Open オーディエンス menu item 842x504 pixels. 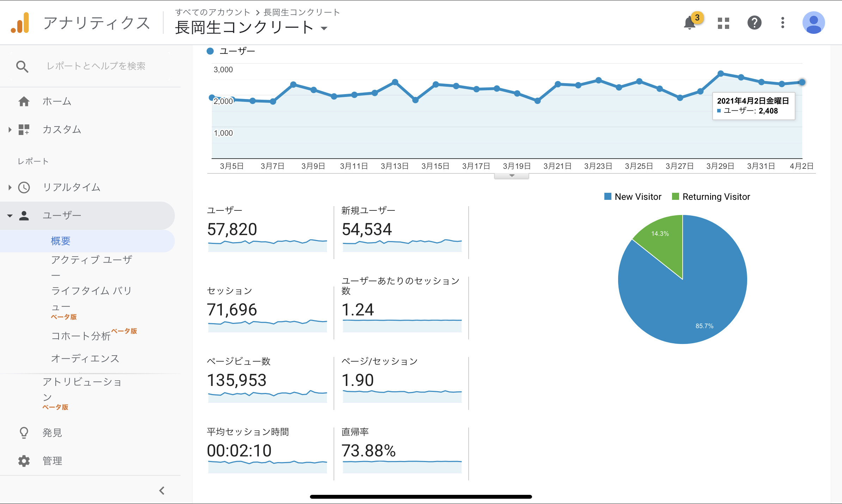[85, 358]
